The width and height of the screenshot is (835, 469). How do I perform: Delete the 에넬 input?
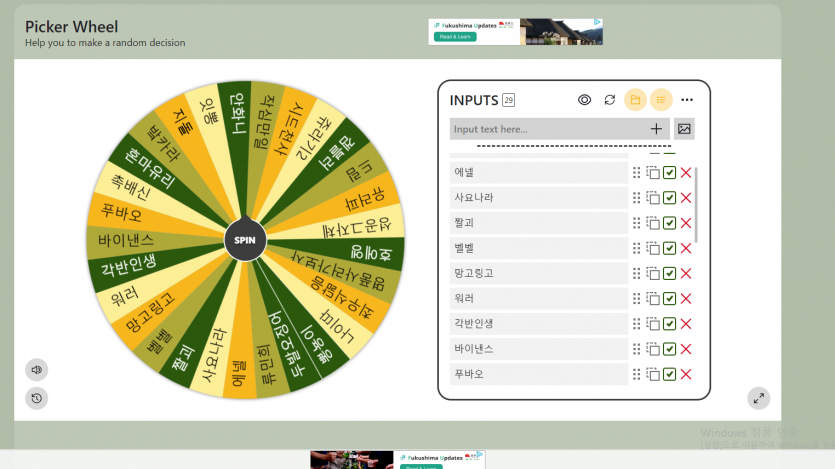686,172
